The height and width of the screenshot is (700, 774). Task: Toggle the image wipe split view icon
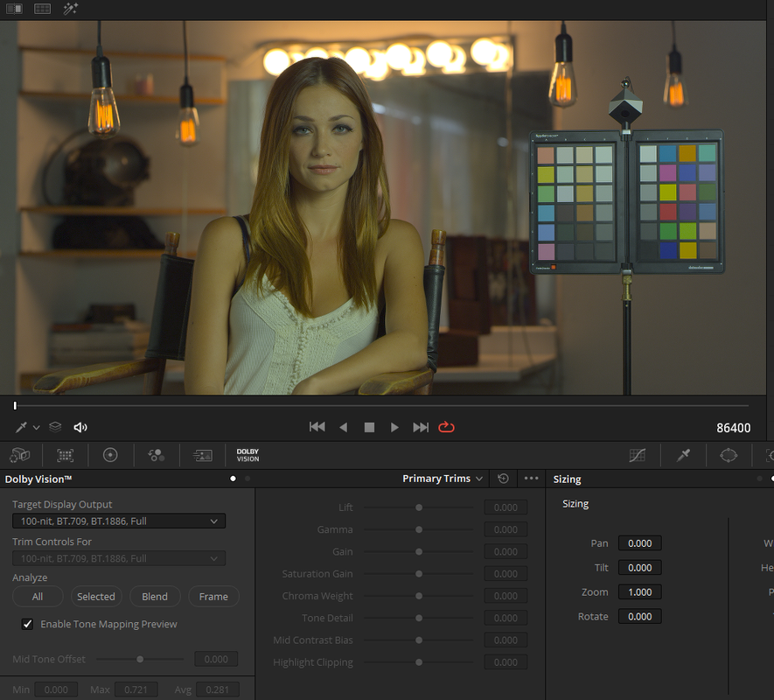pyautogui.click(x=14, y=9)
